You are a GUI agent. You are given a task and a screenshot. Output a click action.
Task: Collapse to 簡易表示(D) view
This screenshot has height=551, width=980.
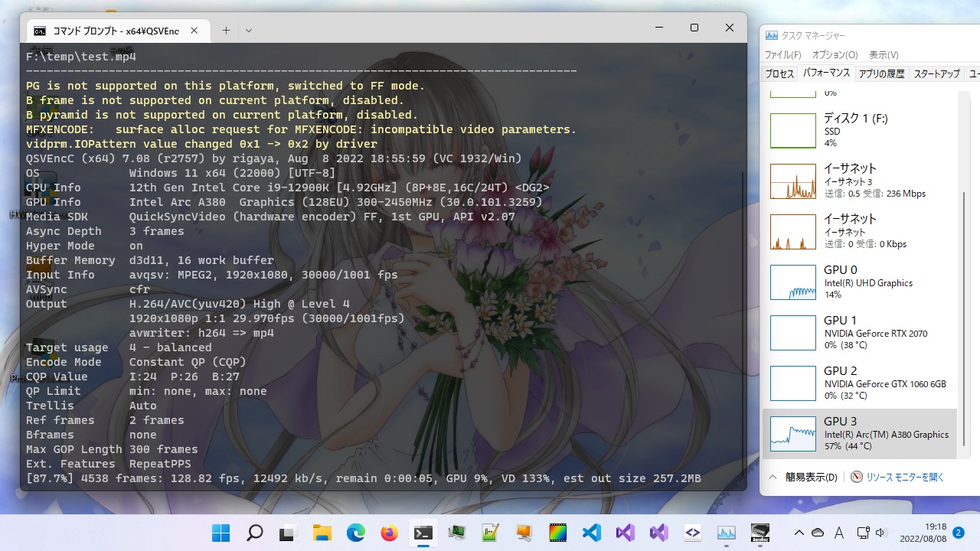coord(802,477)
